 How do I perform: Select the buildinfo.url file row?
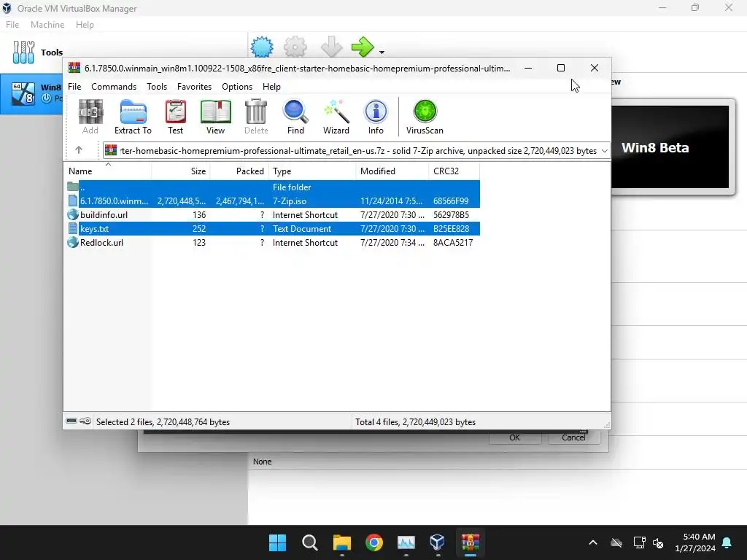coord(271,215)
